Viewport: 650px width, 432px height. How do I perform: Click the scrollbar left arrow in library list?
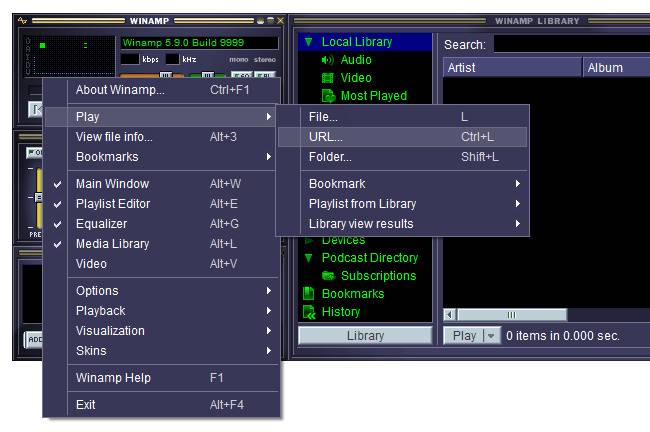point(449,315)
